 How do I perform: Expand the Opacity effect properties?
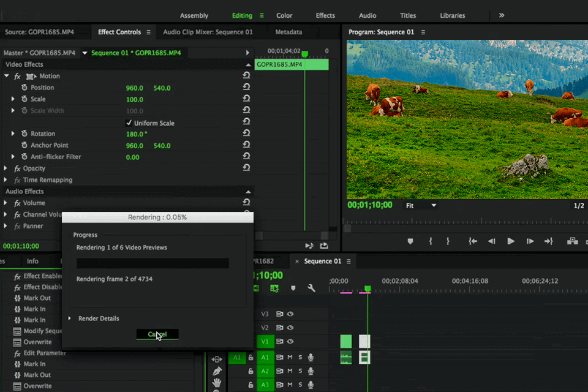[6, 168]
